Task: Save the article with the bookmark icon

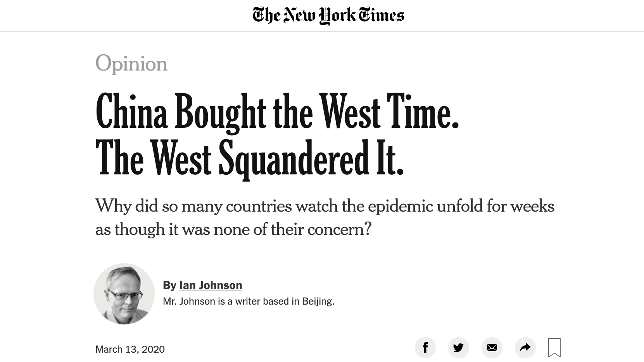Action: click(x=554, y=347)
